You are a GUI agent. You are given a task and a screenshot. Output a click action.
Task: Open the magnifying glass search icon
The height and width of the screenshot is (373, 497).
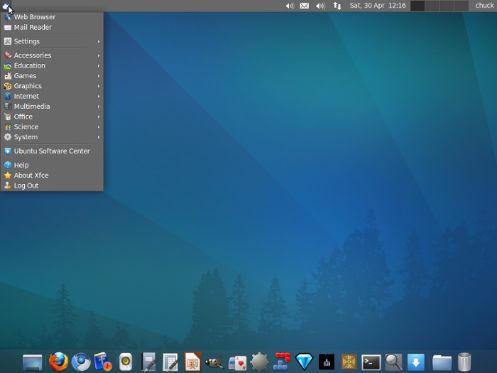point(393,362)
